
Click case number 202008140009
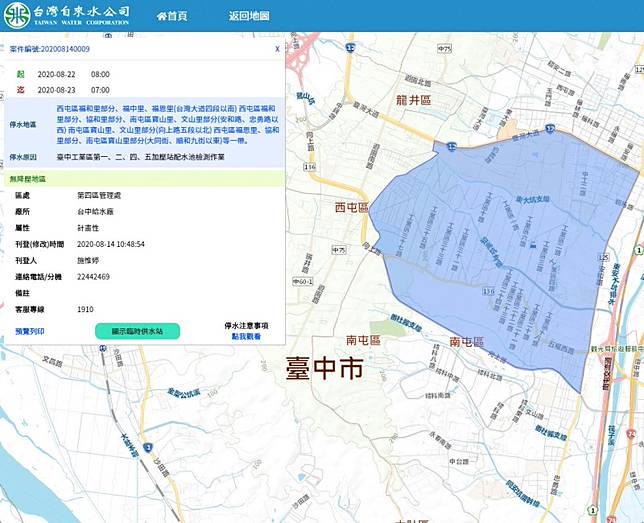coord(63,48)
